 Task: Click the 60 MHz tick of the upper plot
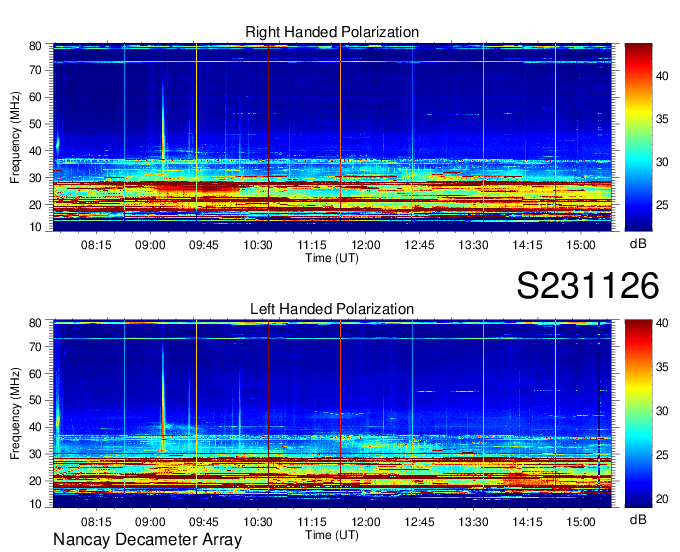click(35, 97)
